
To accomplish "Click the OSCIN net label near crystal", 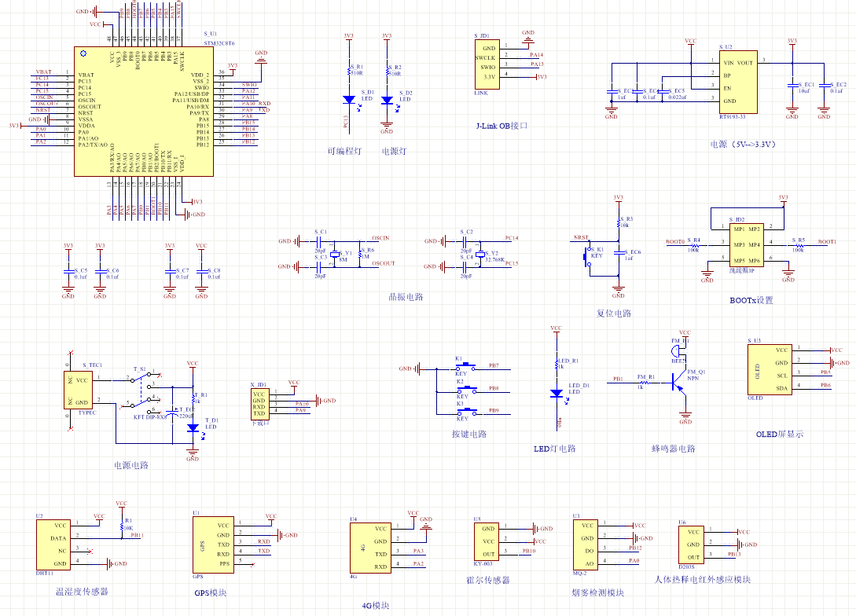I will point(380,238).
